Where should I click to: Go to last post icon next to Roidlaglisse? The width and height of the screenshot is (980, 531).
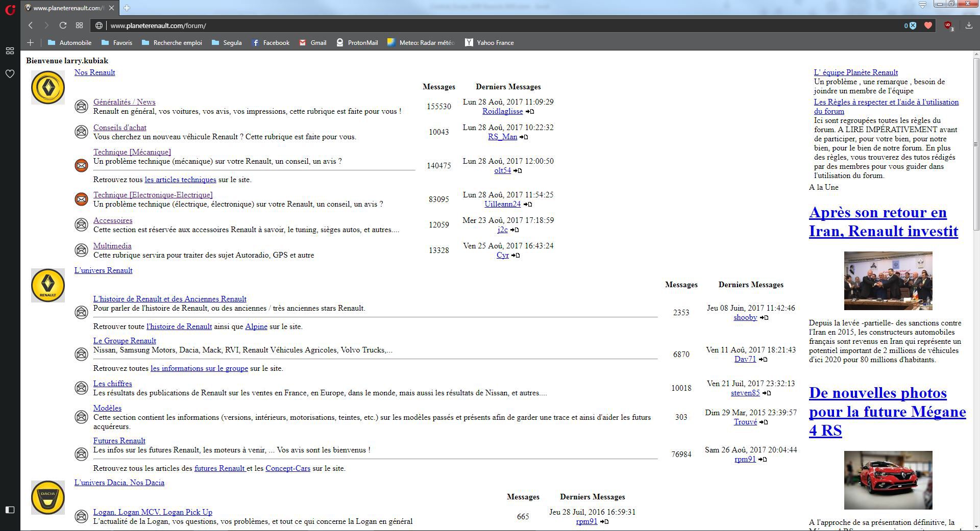[530, 111]
